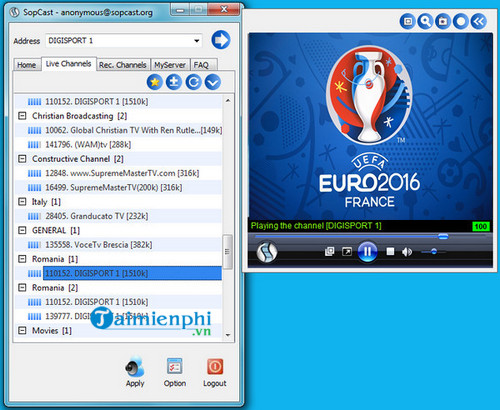
Task: Click the green 100 buffer indicator
Action: 480,227
